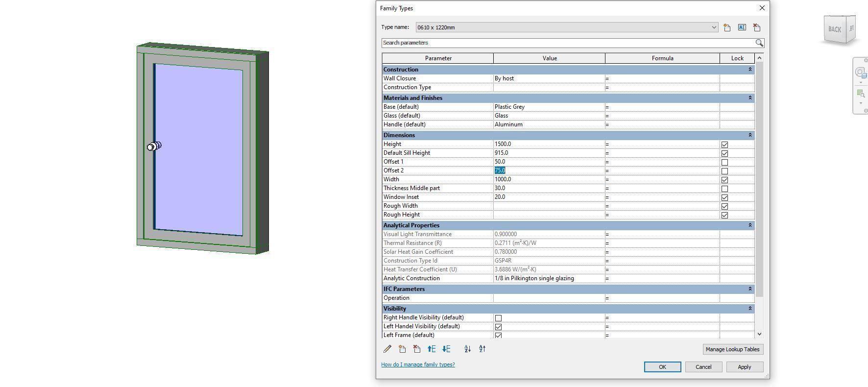Click the New Parameter icon

pos(402,349)
